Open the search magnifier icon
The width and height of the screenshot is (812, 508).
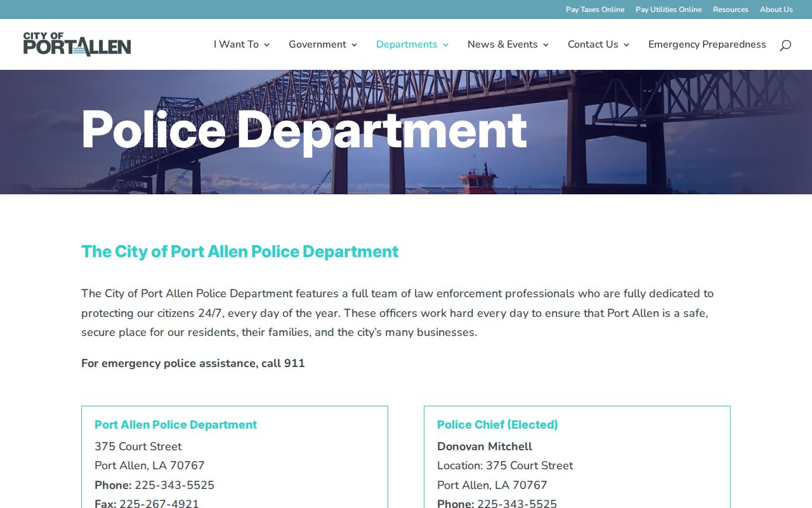click(785, 45)
